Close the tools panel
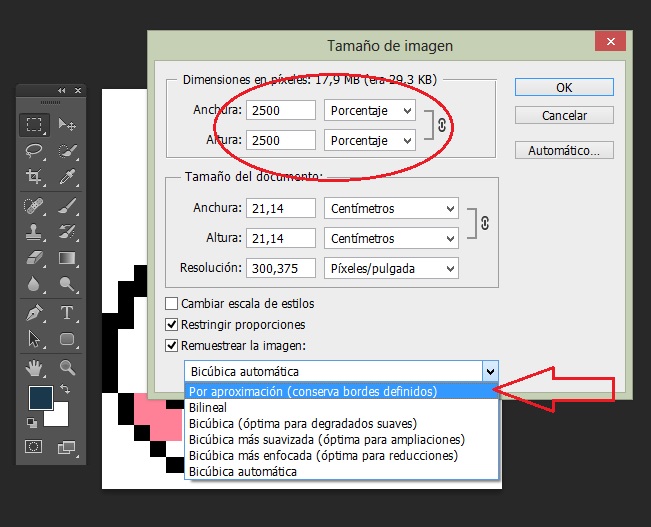The height and width of the screenshot is (527, 651). tap(78, 90)
